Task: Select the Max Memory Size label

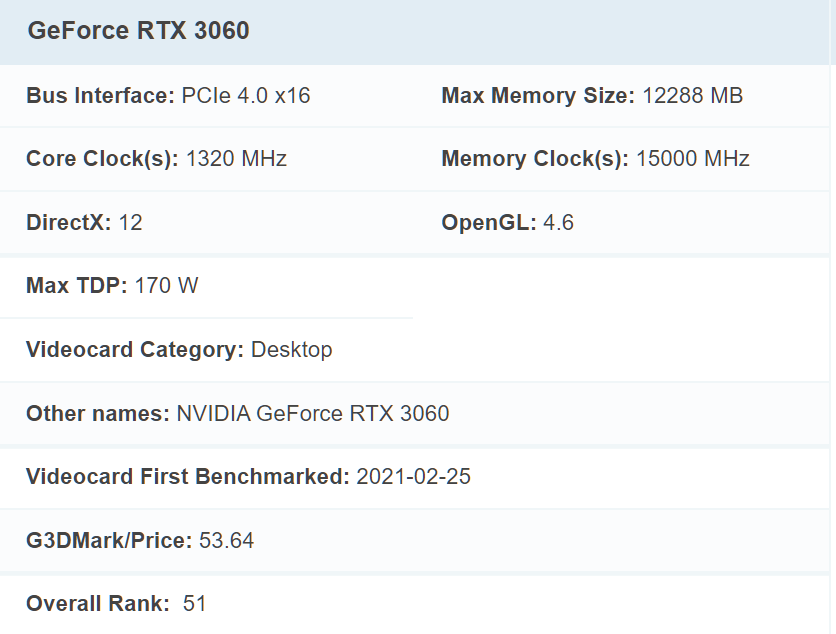Action: [x=538, y=96]
